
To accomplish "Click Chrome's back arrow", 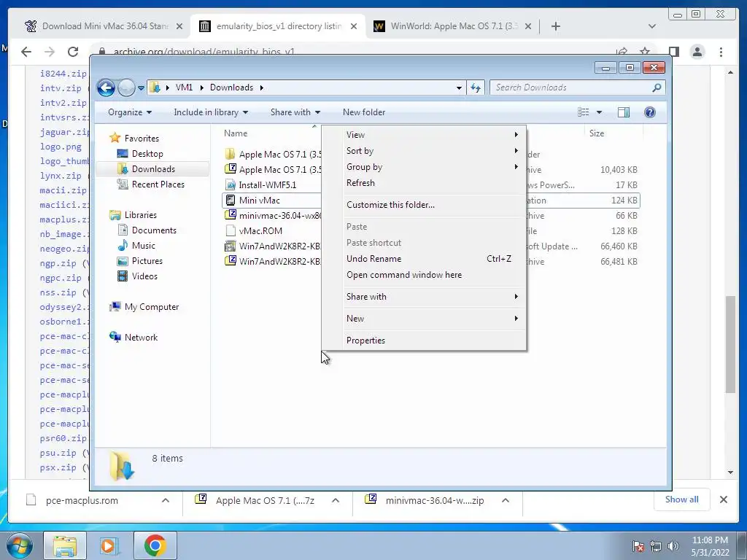I will (x=26, y=52).
